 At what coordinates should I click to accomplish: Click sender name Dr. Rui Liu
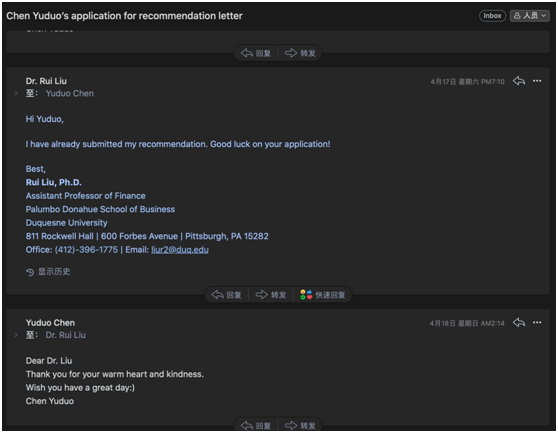[46, 81]
